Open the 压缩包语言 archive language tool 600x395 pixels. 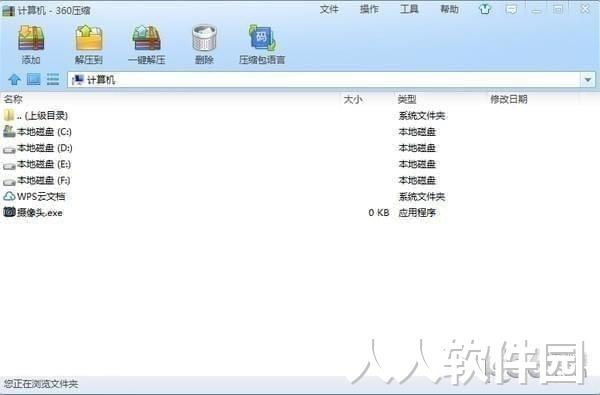(262, 44)
